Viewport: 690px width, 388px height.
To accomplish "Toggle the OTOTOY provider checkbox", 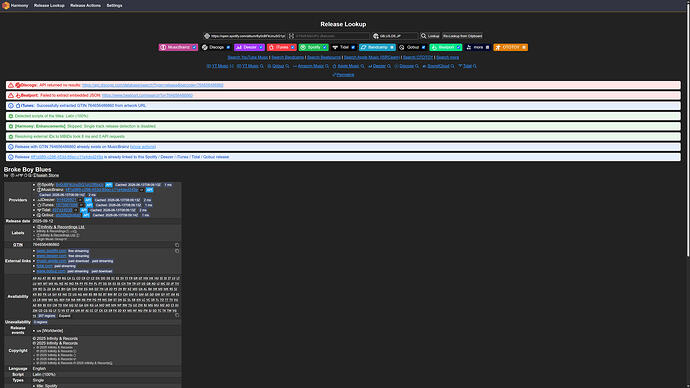I will pyautogui.click(x=524, y=47).
